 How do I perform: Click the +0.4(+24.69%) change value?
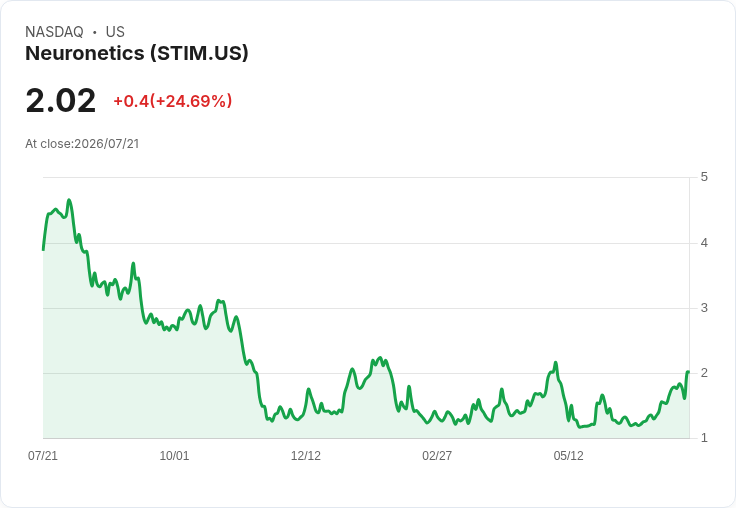[x=173, y=101]
